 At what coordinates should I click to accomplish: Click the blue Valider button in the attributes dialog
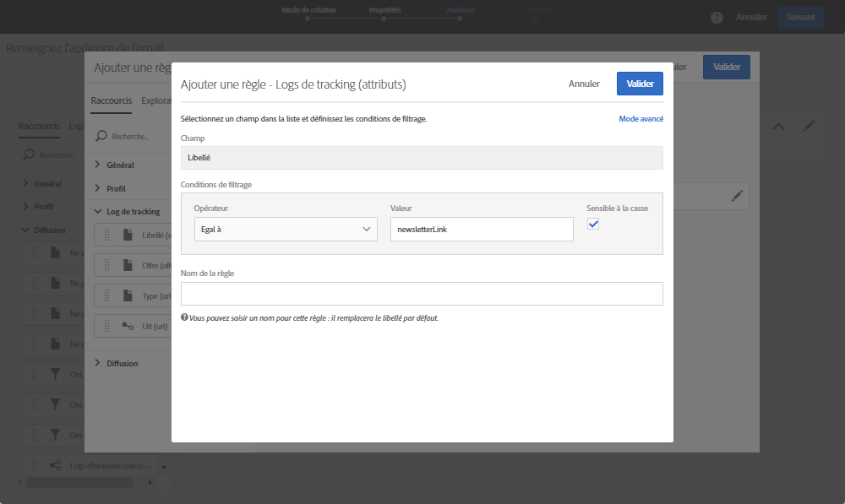point(640,84)
